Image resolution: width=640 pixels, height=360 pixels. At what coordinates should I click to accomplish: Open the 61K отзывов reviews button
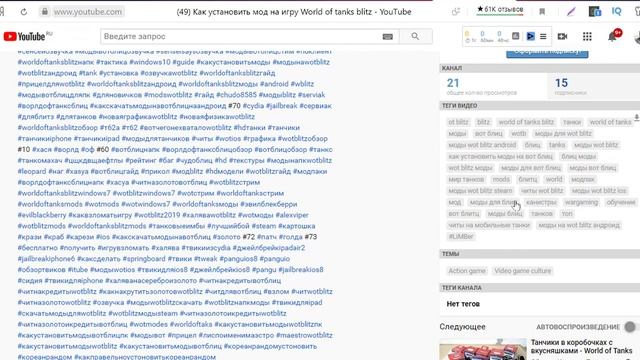(500, 9)
